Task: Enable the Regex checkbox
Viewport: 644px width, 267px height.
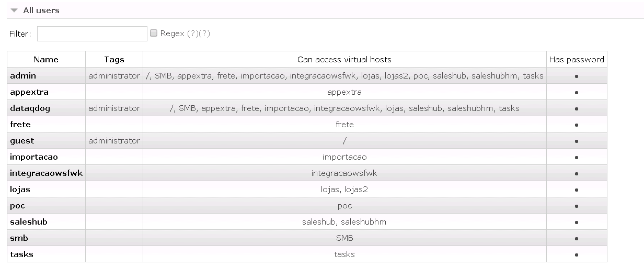Action: coord(154,33)
